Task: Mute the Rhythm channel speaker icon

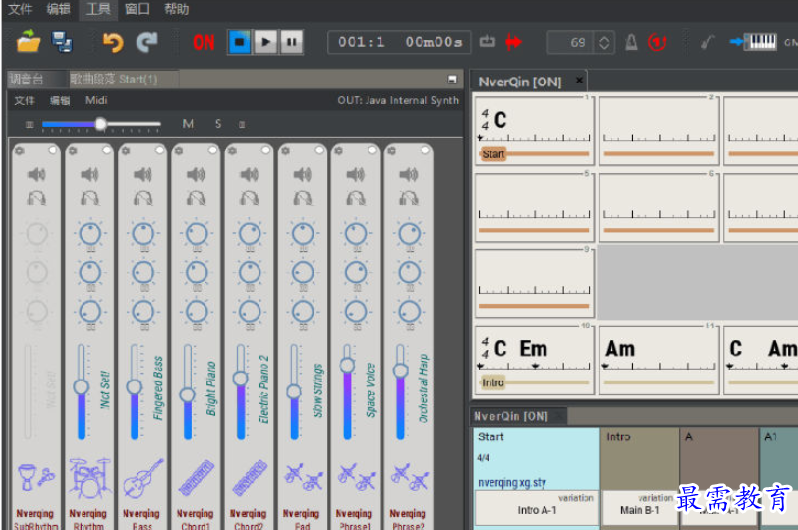Action: [90, 175]
